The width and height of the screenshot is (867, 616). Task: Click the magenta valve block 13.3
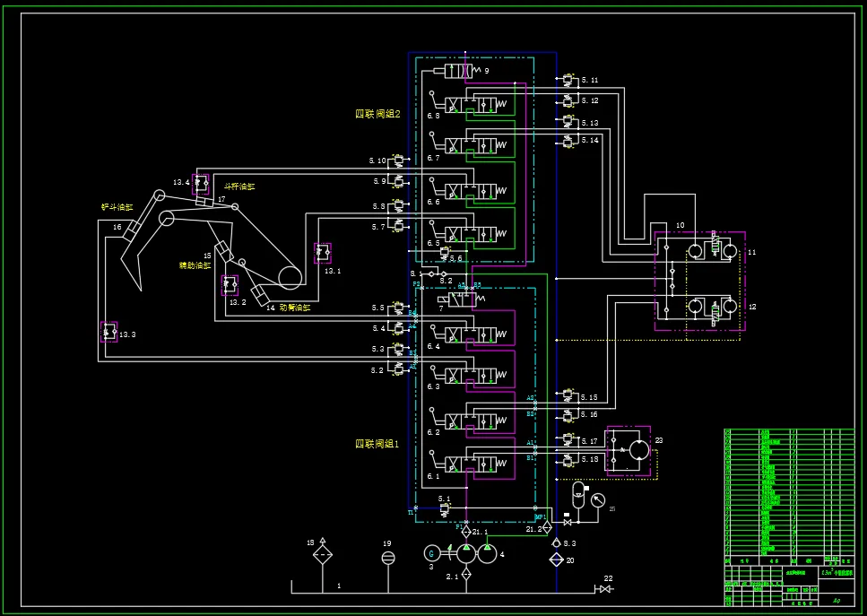(108, 332)
